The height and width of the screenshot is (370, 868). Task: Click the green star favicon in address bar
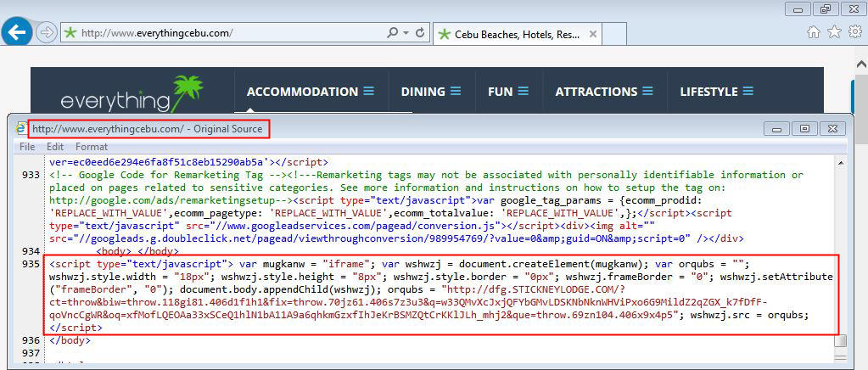point(70,33)
